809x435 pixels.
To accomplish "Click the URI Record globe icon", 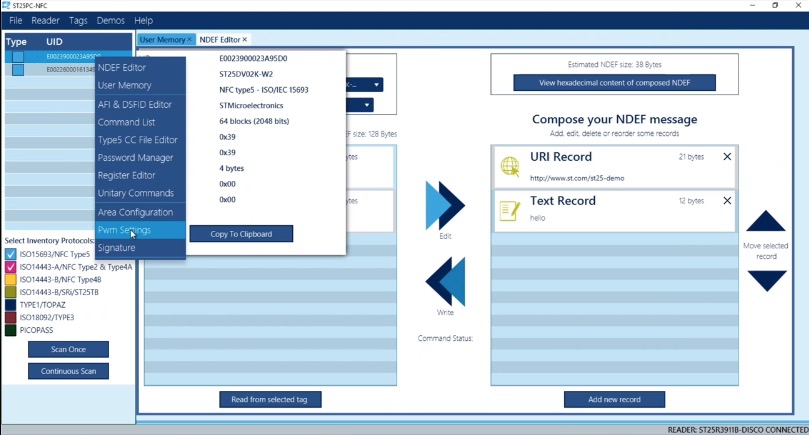I will point(510,166).
